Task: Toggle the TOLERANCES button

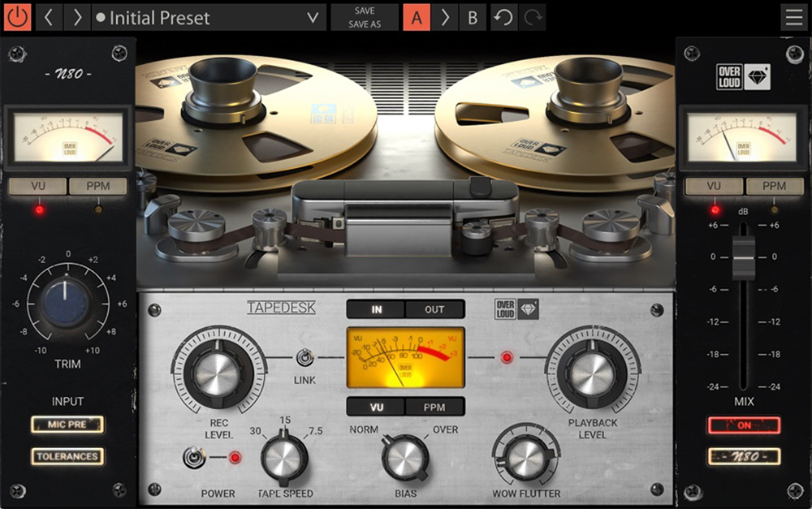Action: 67,456
